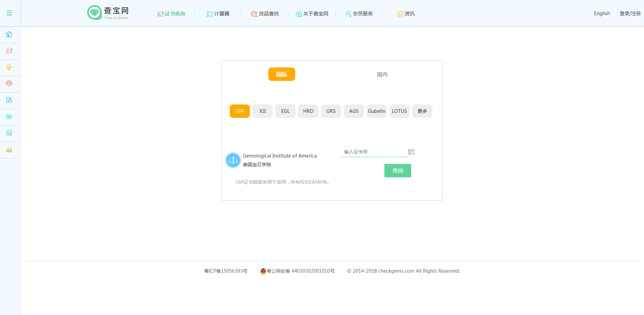Open the blue document icon in sidebar
This screenshot has height=315, width=644.
[x=9, y=100]
